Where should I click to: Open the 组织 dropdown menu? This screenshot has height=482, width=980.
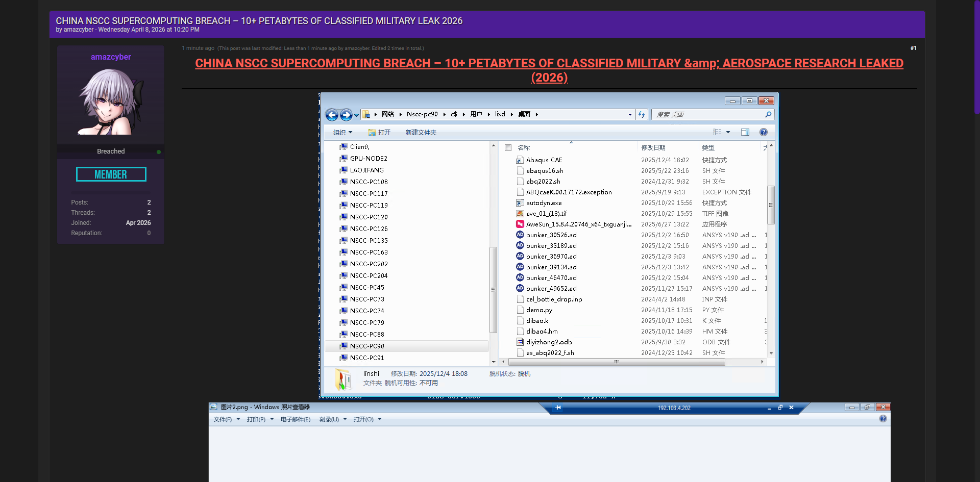[x=342, y=133]
